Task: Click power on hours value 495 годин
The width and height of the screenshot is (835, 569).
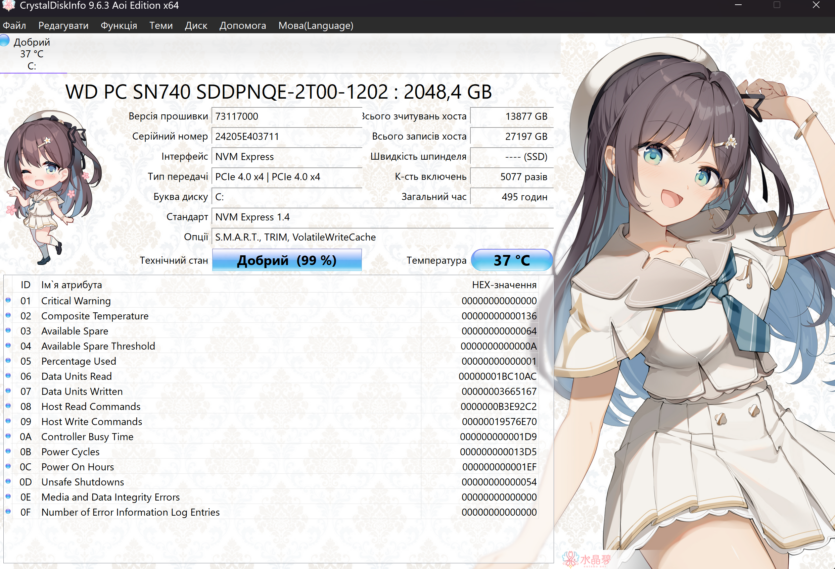Action: point(512,197)
